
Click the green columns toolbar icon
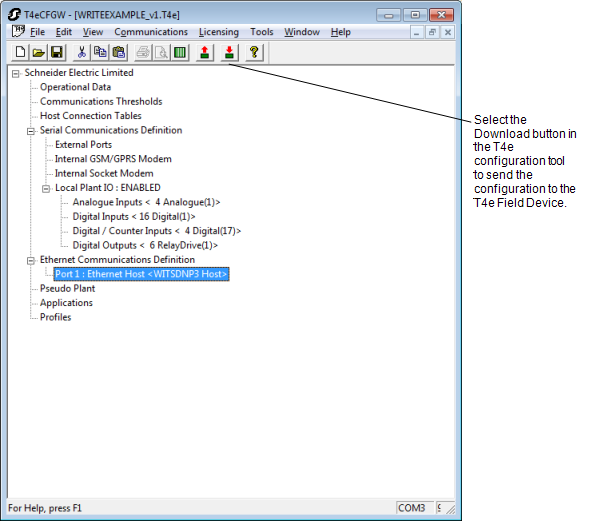(x=180, y=52)
